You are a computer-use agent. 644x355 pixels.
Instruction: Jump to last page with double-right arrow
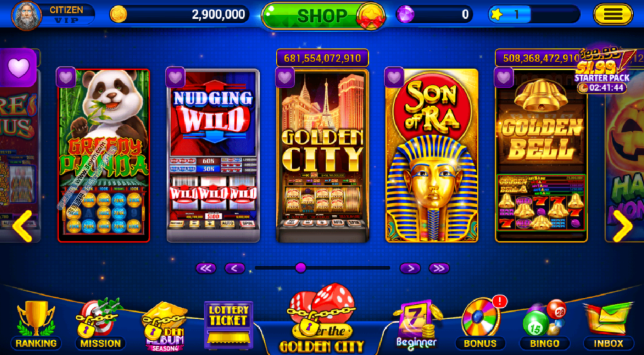click(439, 268)
